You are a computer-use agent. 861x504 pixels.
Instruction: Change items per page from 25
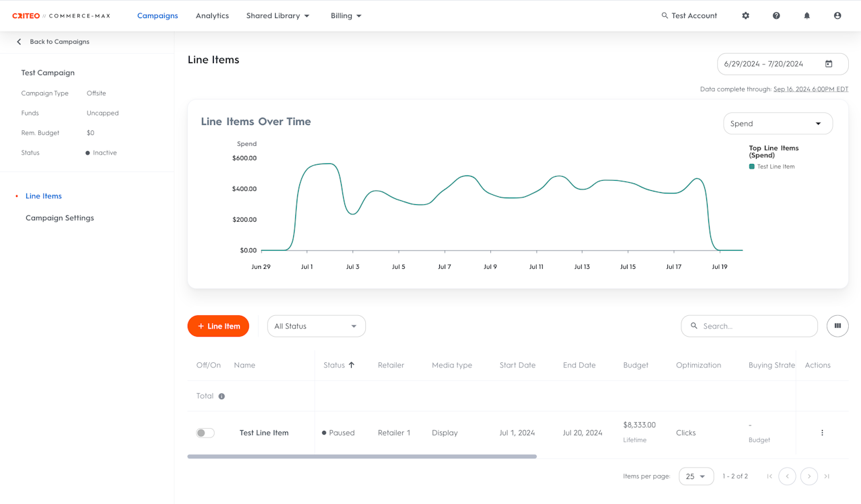tap(696, 476)
